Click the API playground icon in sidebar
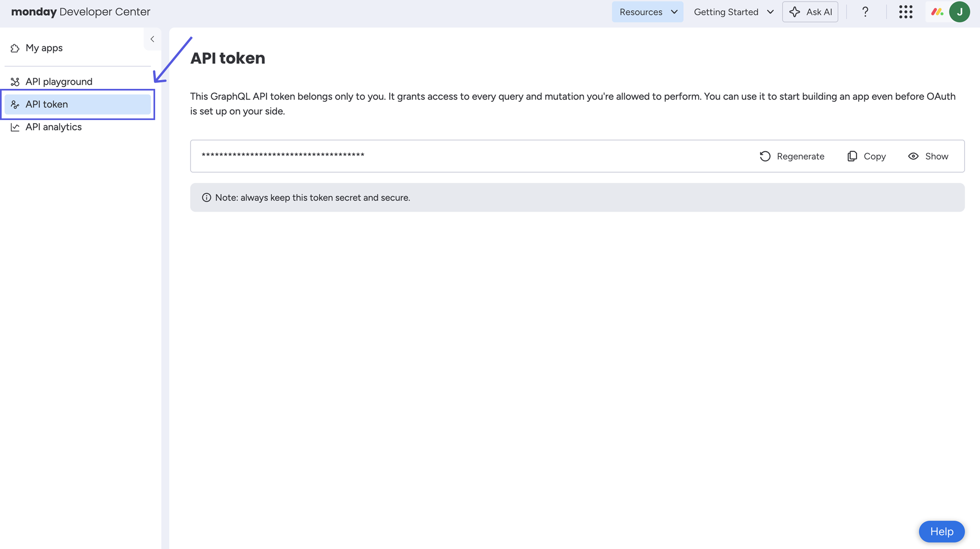Viewport: 980px width, 549px height. point(15,82)
